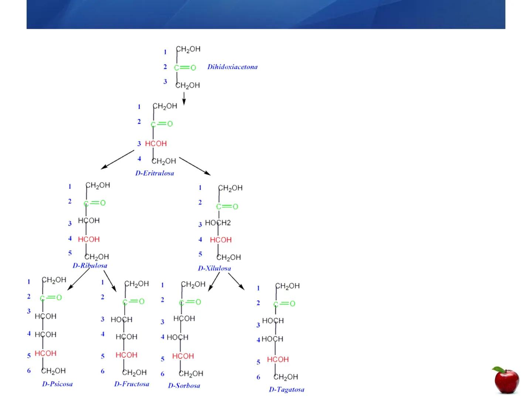Image resolution: width=532 pixels, height=399 pixels.
Task: Select the D-Tagatosa label
Action: (x=286, y=389)
